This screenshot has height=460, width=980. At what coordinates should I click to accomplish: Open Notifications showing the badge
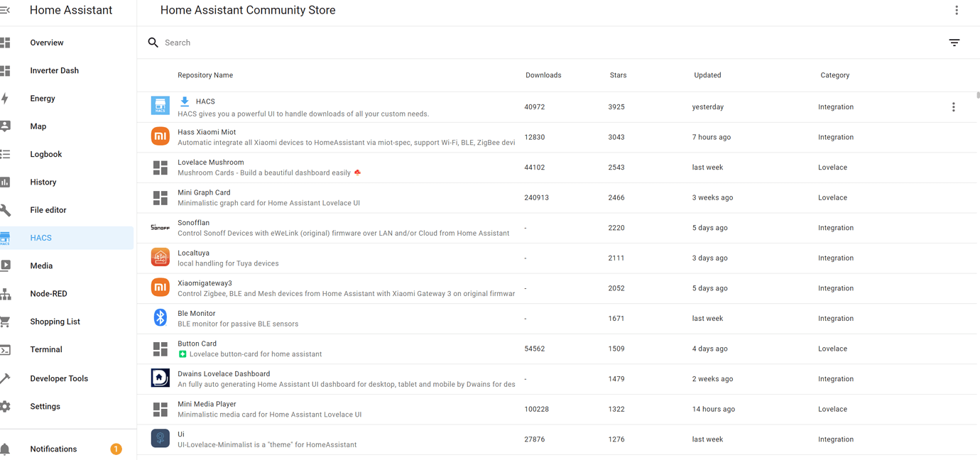[53, 449]
